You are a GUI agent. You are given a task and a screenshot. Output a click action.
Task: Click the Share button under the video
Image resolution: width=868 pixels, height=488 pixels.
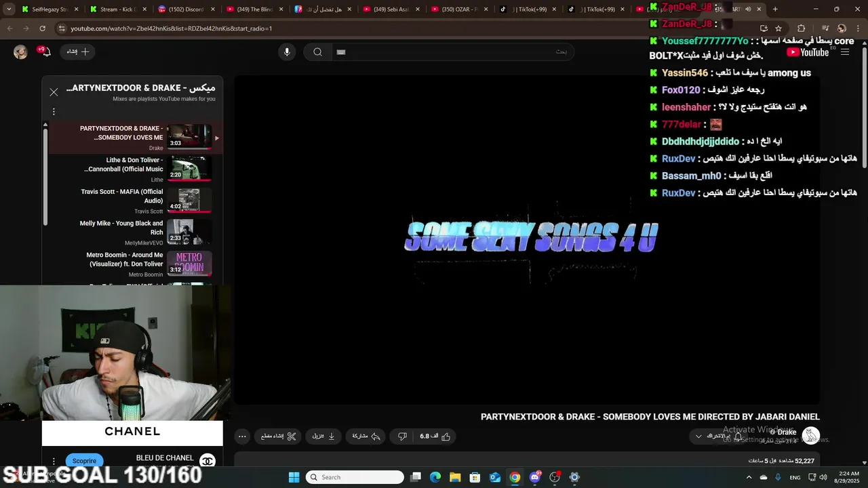366,436
